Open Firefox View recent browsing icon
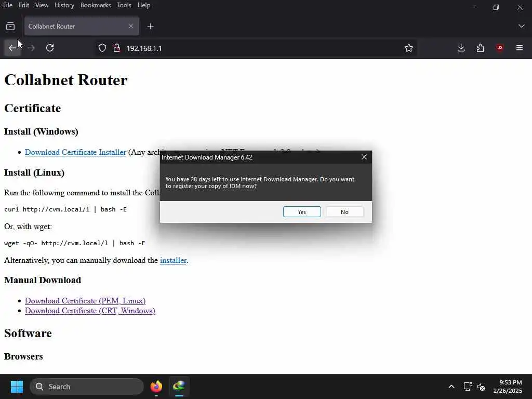Image resolution: width=532 pixels, height=399 pixels. [x=10, y=26]
